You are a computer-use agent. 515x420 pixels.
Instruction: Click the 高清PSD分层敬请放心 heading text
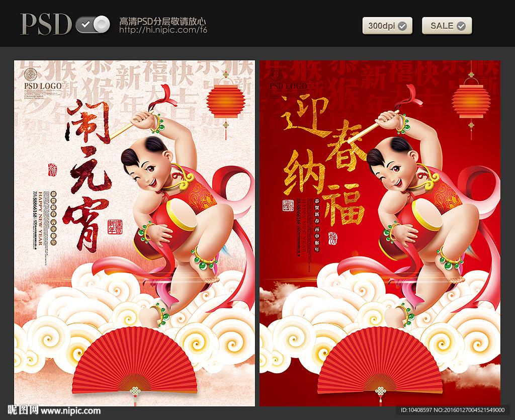click(x=162, y=21)
